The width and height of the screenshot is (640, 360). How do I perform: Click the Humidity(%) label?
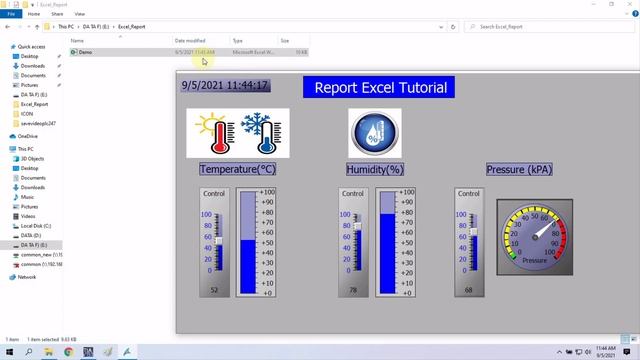(x=375, y=169)
